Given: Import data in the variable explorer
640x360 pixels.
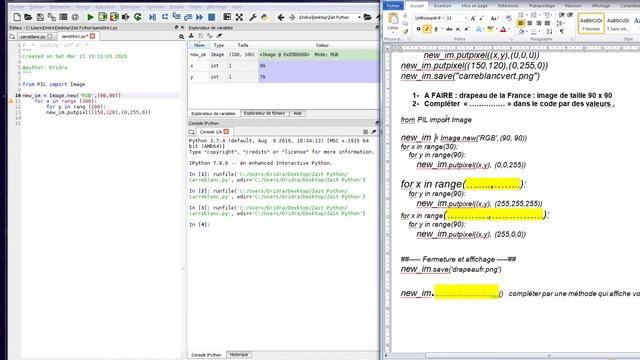Looking at the screenshot, I should [x=191, y=36].
